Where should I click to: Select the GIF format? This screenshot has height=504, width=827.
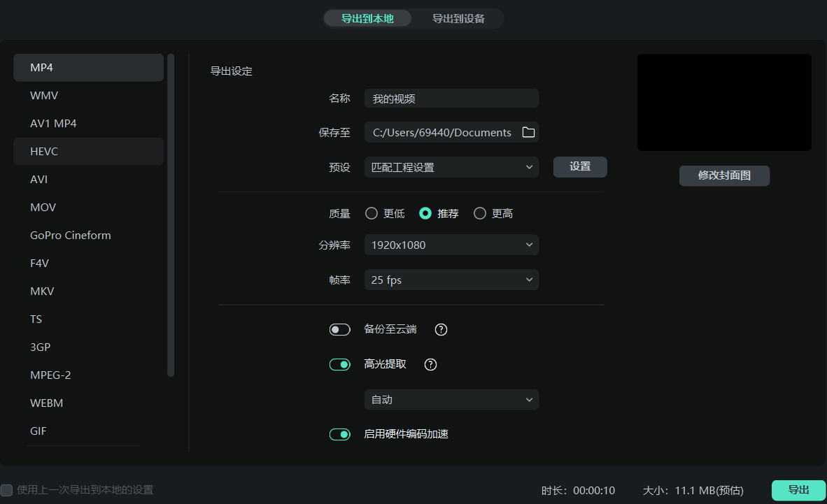89,431
